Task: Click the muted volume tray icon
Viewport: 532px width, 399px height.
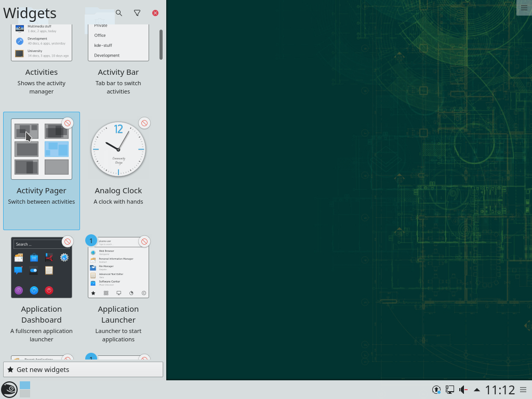Action: click(463, 390)
